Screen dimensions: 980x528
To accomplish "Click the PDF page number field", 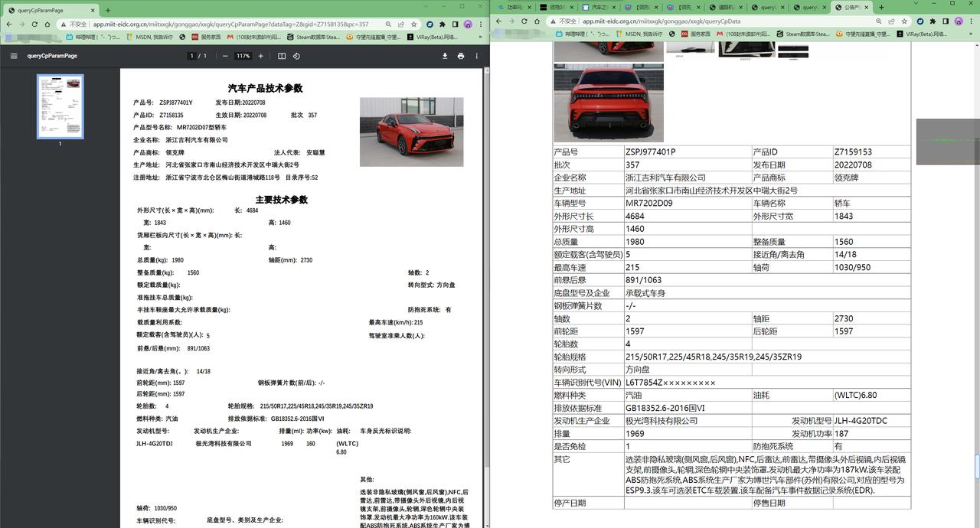I will (x=193, y=56).
